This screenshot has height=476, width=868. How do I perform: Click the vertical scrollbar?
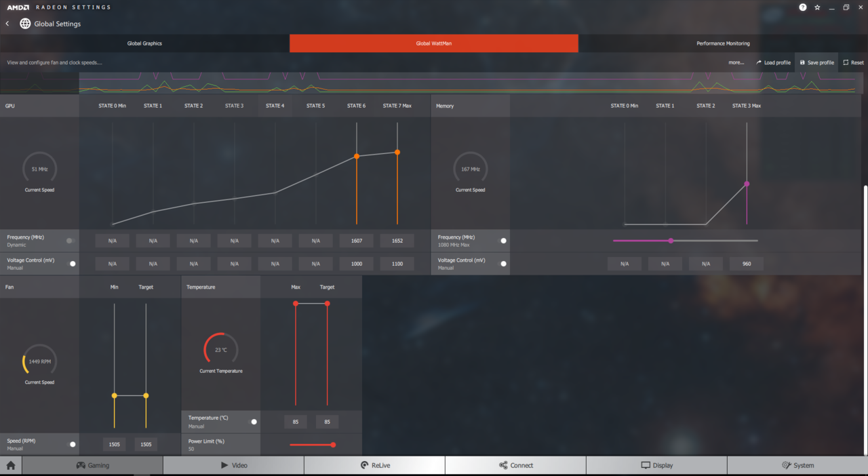[865, 319]
